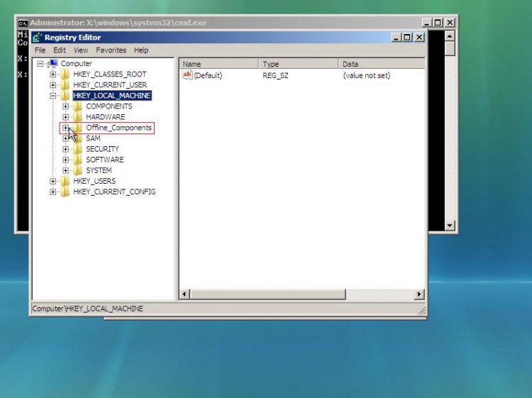Open the Favorites menu
Viewport: 532px width, 398px height.
tap(111, 50)
